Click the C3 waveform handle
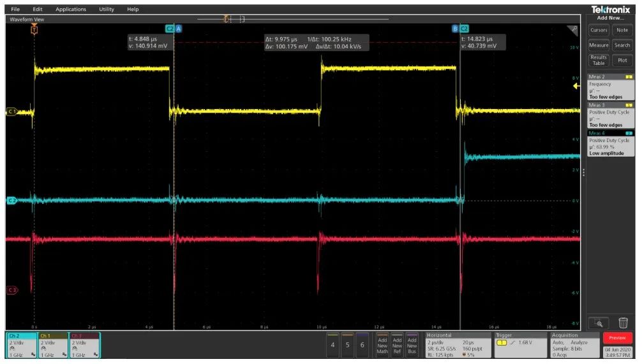The height and width of the screenshot is (364, 642). click(x=12, y=291)
